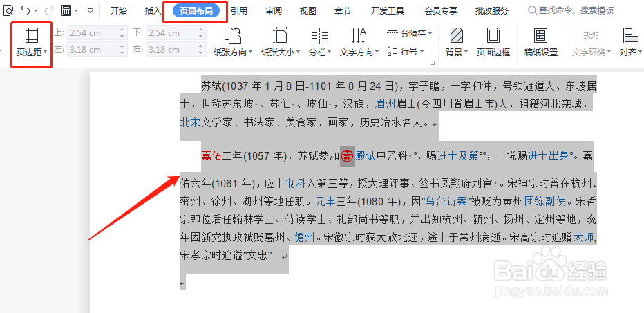Open the 章节 tab

click(343, 10)
